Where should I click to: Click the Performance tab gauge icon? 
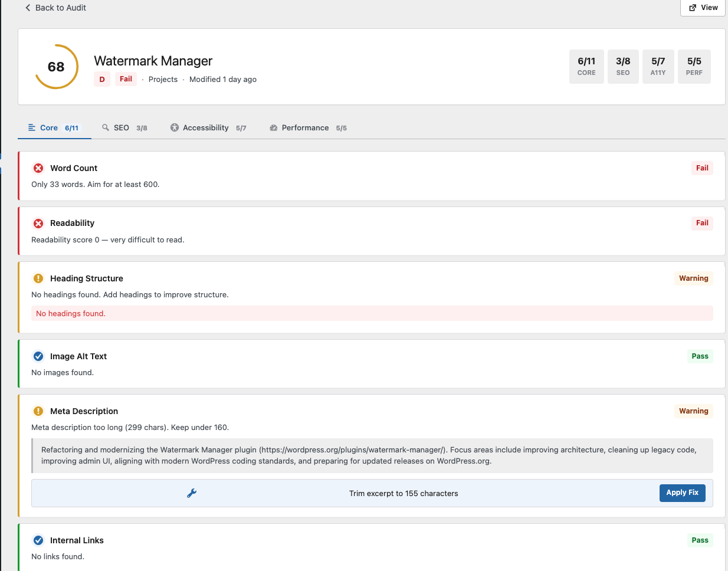[x=274, y=128]
